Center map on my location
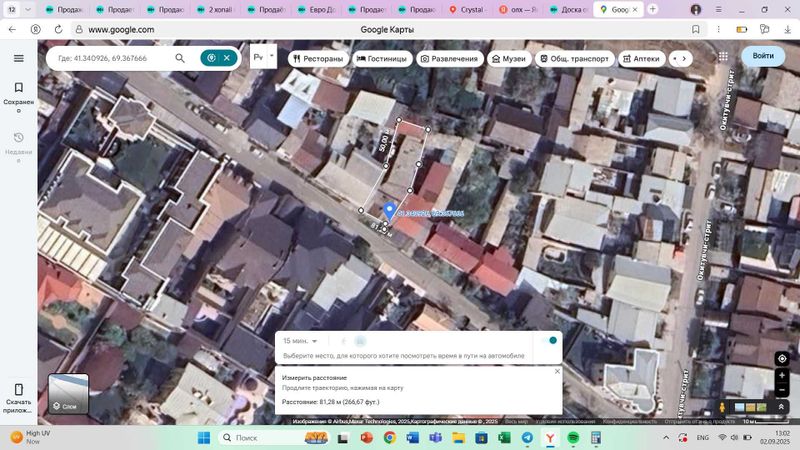The image size is (800, 450). click(782, 359)
